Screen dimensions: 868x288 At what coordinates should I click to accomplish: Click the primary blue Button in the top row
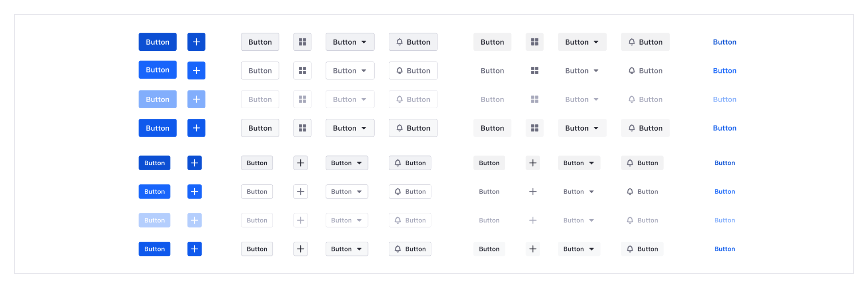point(157,42)
